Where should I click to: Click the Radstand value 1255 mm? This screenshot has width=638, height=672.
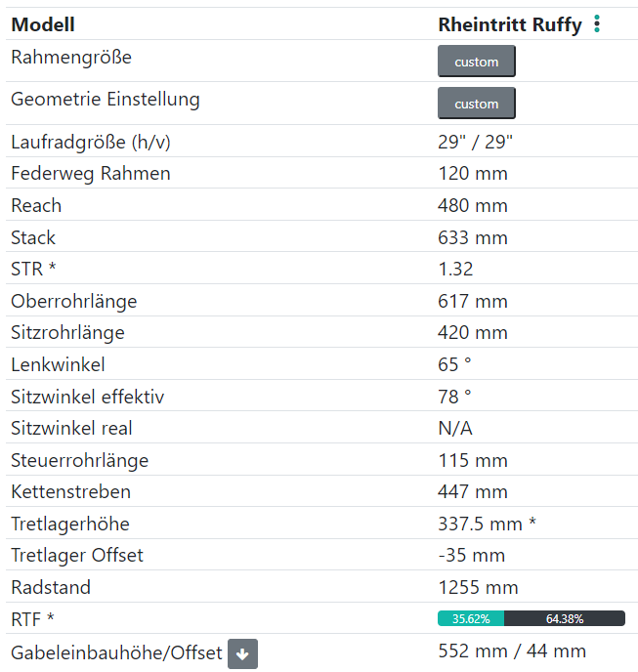[478, 587]
